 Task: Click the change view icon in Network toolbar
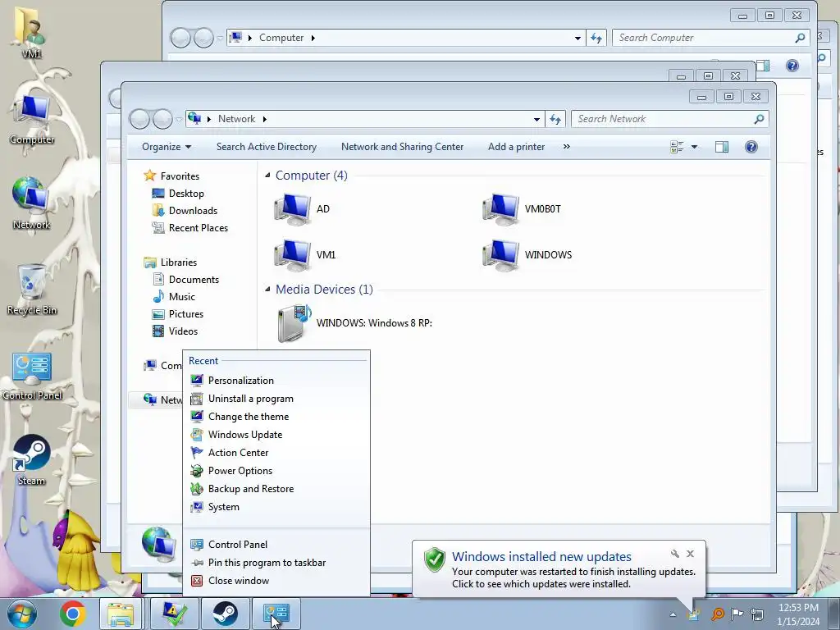click(677, 147)
